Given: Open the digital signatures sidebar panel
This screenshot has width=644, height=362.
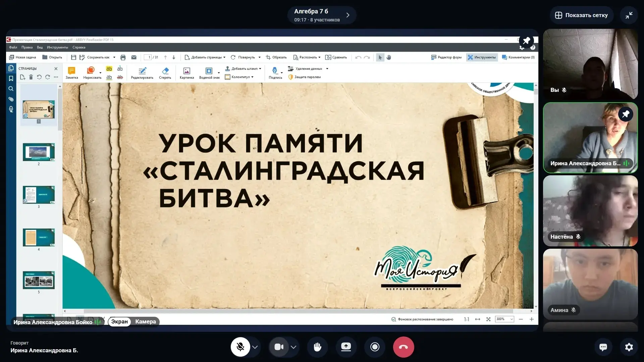Looking at the screenshot, I should click(11, 110).
